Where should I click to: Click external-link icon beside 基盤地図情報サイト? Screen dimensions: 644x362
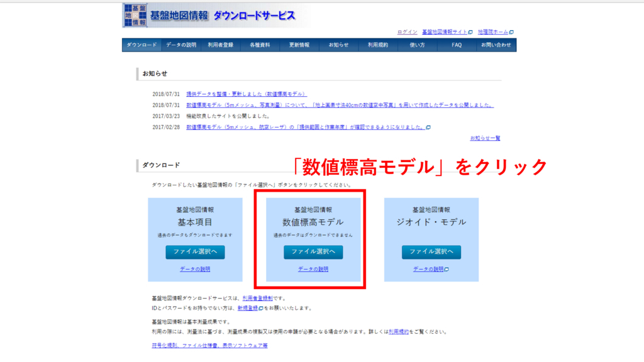tap(470, 32)
